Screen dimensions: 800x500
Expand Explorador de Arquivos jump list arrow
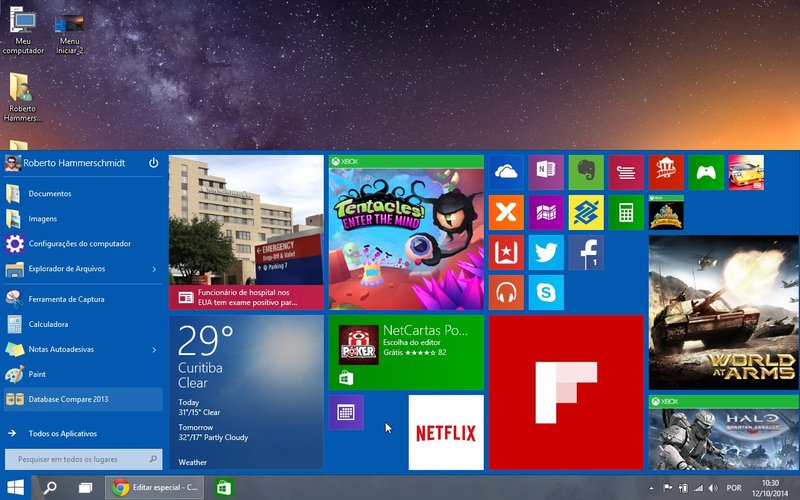tap(154, 269)
